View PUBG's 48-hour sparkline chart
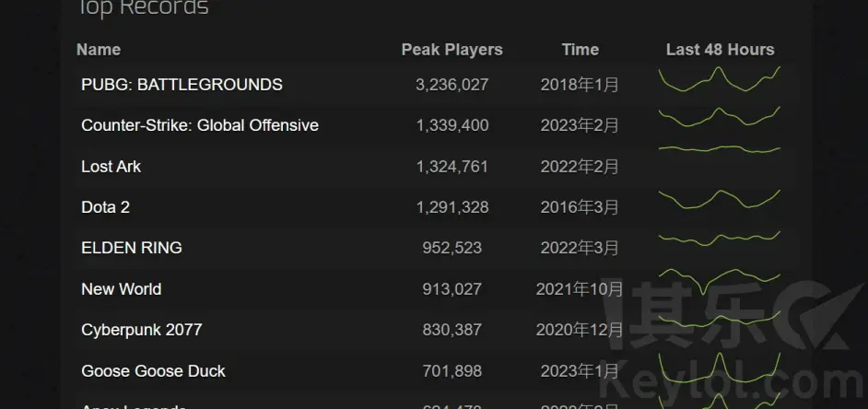Screen dimensions: 868x409 [720, 81]
